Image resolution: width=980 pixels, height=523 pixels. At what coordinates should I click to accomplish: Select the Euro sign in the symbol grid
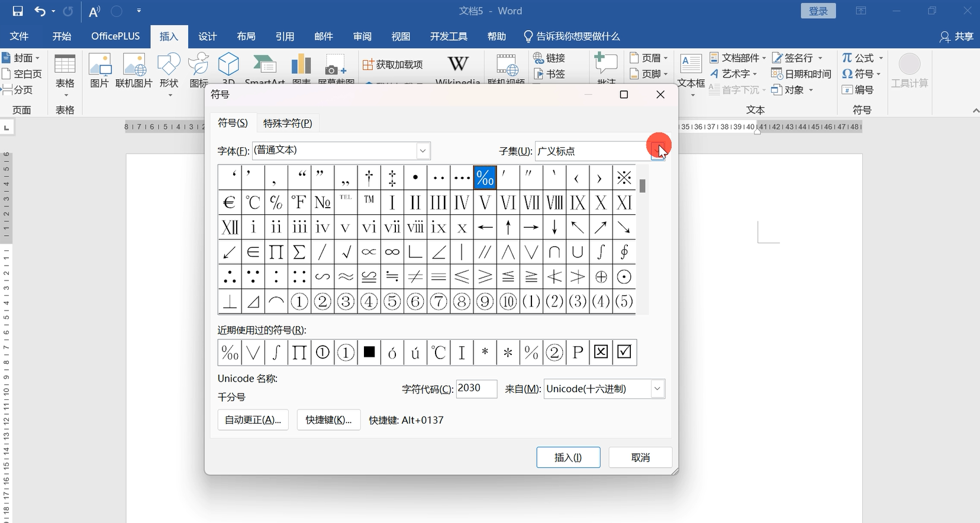tap(230, 203)
